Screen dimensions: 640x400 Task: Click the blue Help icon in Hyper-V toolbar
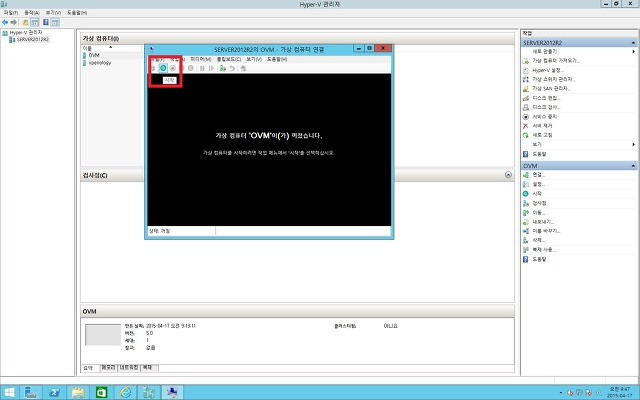[46, 22]
